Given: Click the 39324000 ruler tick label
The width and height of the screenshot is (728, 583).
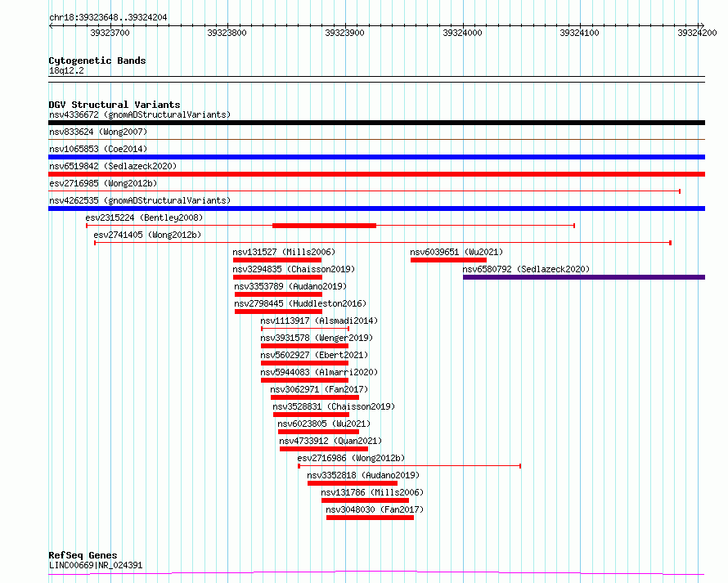Looking at the screenshot, I should [462, 33].
